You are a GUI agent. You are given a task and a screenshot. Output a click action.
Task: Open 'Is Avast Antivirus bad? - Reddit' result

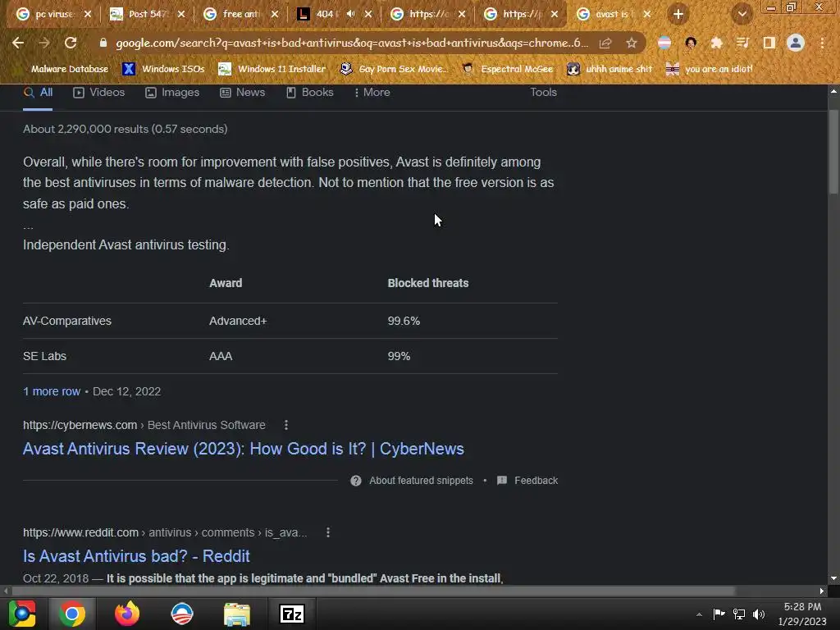(x=136, y=556)
